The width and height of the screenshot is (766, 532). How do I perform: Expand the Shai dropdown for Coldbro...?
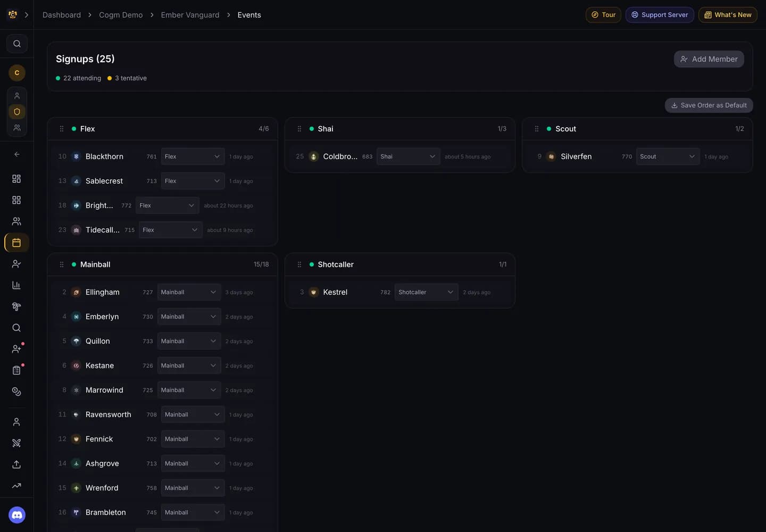tap(408, 156)
